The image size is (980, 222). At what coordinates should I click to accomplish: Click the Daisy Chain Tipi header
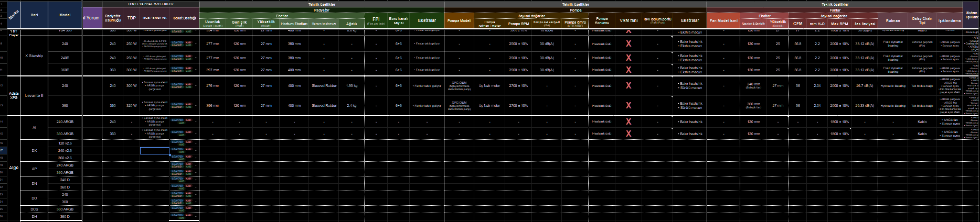point(922,20)
